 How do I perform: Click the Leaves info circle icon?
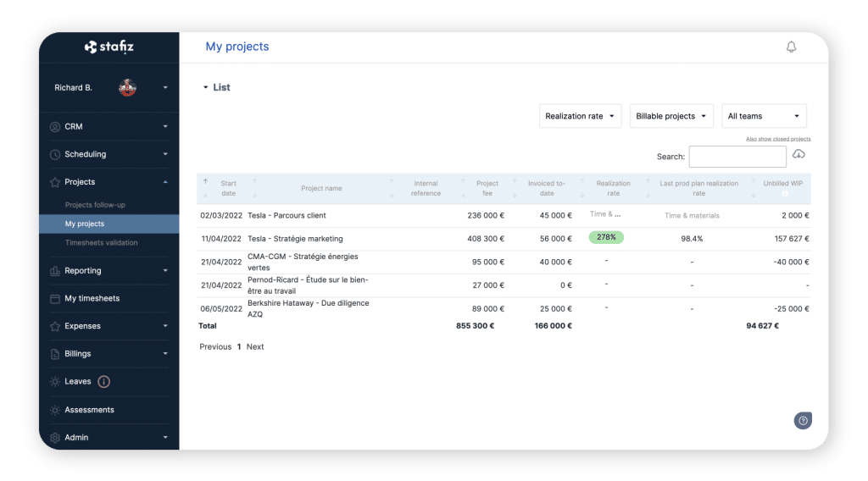(x=103, y=381)
